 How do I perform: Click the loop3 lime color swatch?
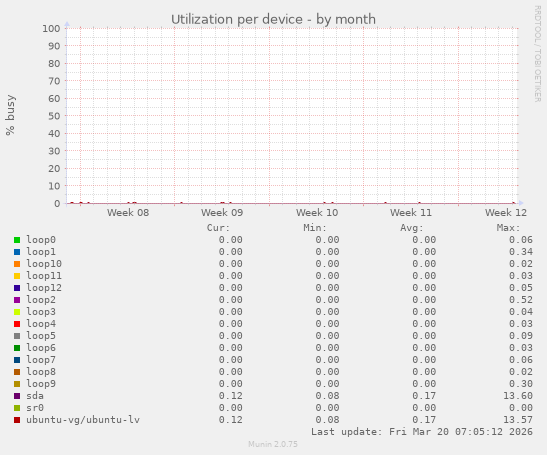click(17, 312)
